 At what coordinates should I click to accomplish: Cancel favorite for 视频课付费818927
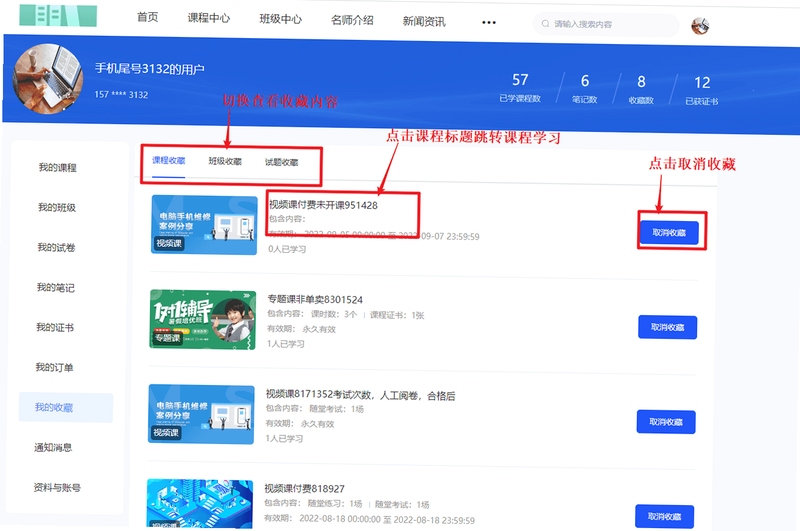pyautogui.click(x=664, y=516)
